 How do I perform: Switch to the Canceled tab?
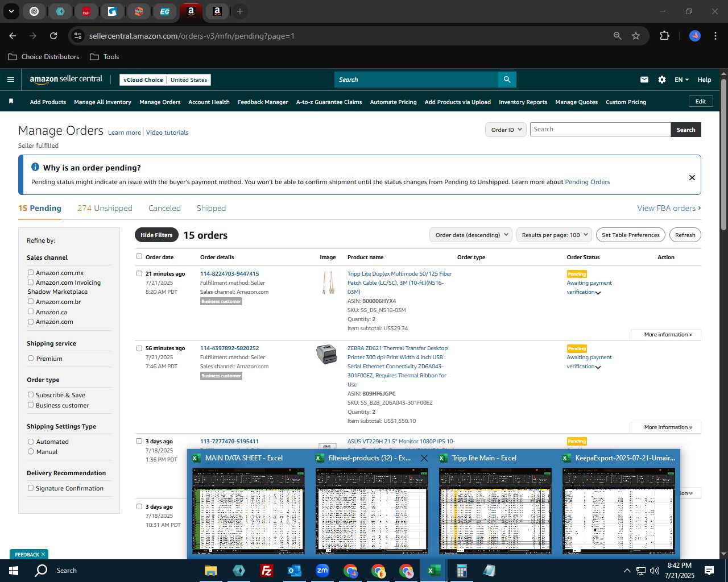[164, 208]
